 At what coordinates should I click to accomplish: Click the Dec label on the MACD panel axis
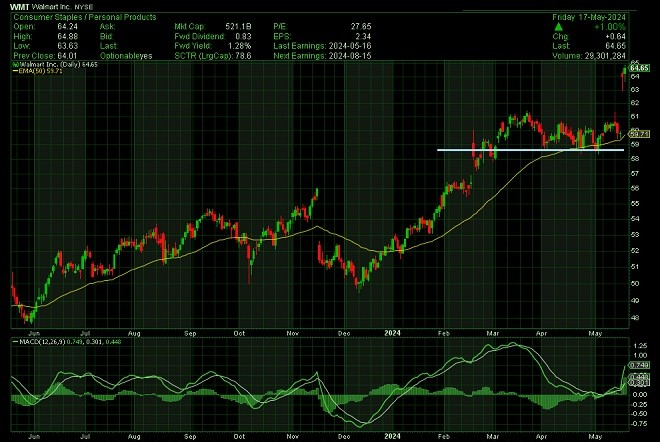tap(344, 437)
